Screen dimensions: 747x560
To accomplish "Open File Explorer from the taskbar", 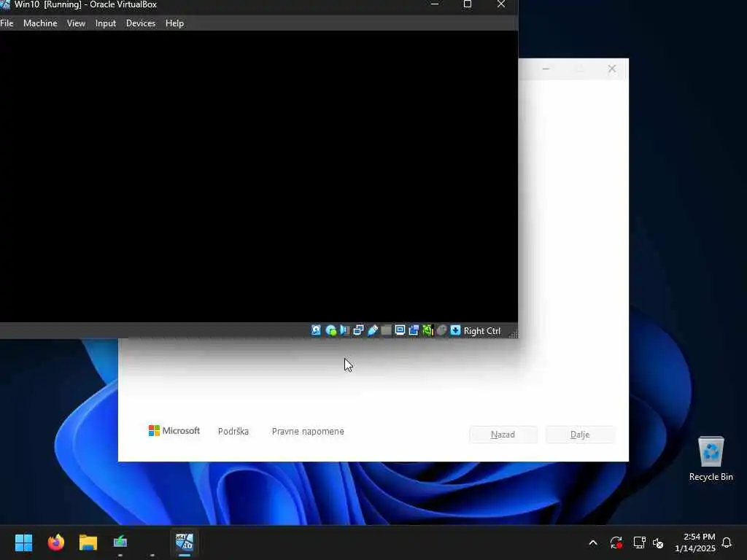I will point(88,542).
